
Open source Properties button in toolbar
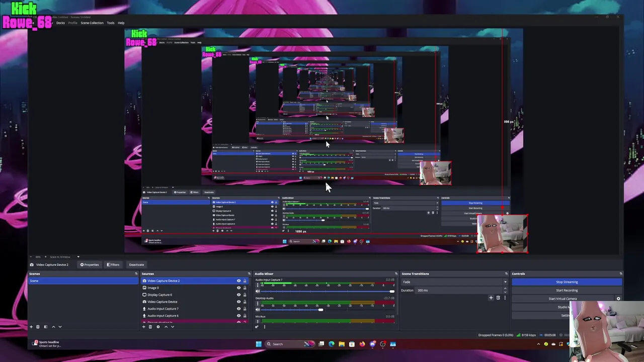[x=90, y=265]
